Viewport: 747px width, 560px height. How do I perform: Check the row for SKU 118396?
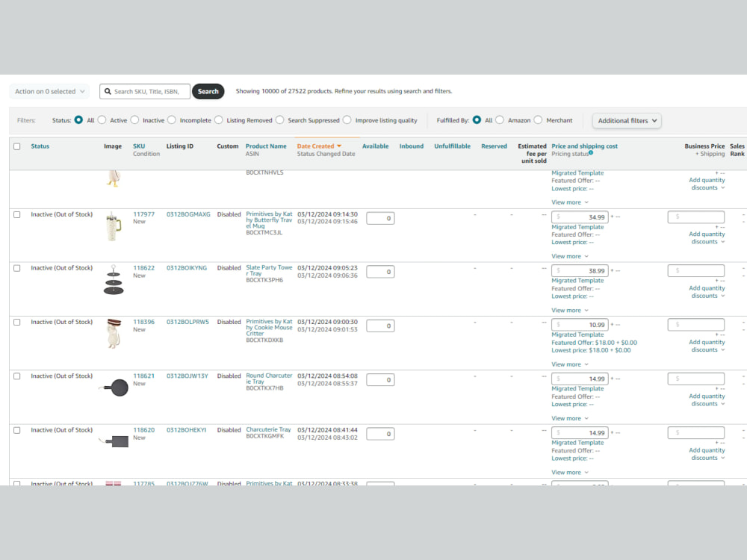(17, 323)
